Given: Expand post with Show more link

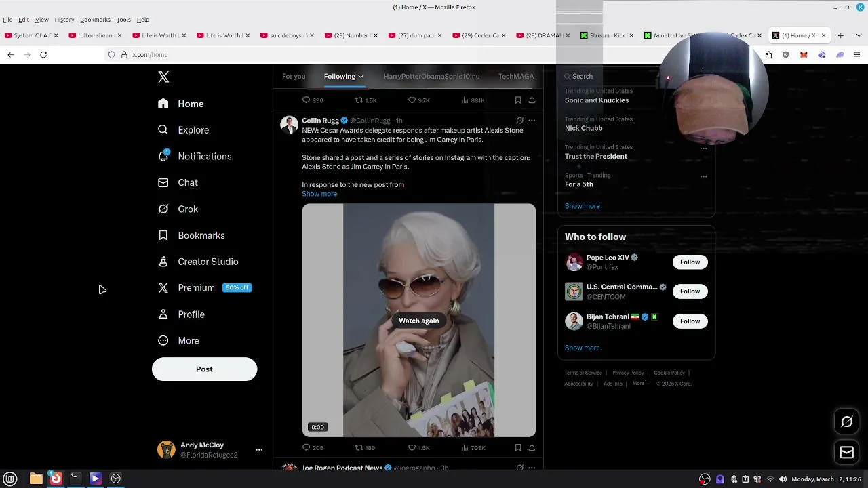Looking at the screenshot, I should [319, 194].
